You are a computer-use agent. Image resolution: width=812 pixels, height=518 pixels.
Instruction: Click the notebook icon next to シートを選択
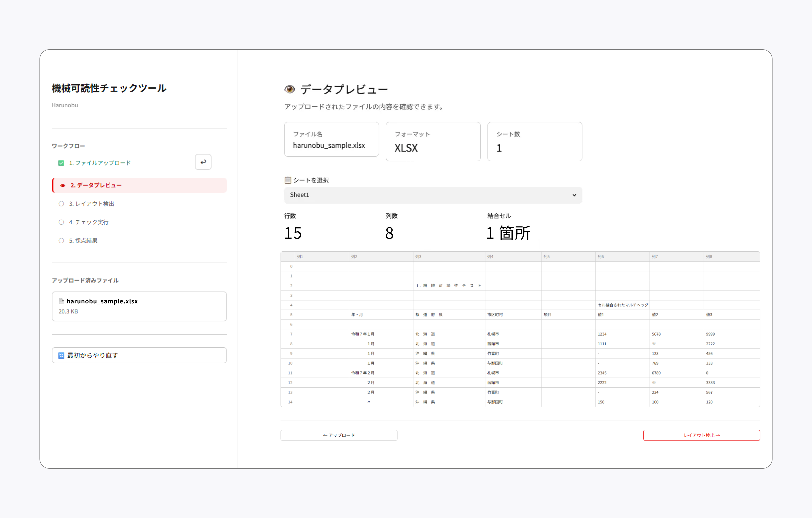coord(288,180)
